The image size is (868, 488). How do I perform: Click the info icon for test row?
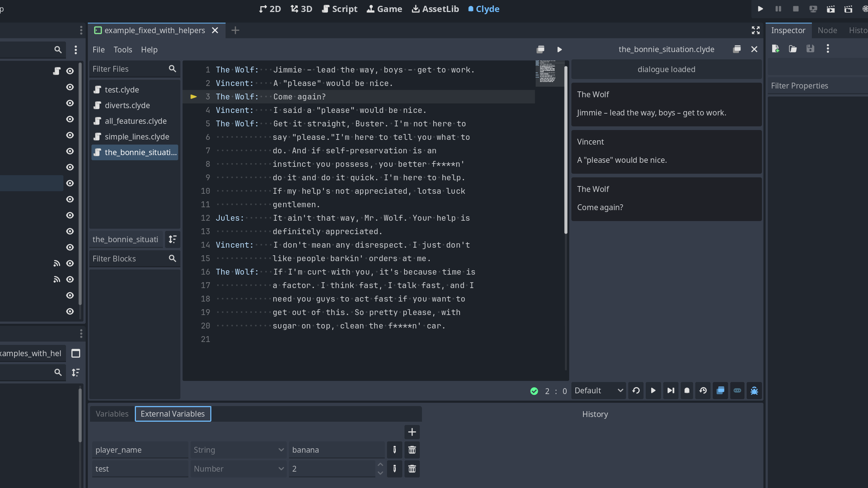(x=394, y=469)
